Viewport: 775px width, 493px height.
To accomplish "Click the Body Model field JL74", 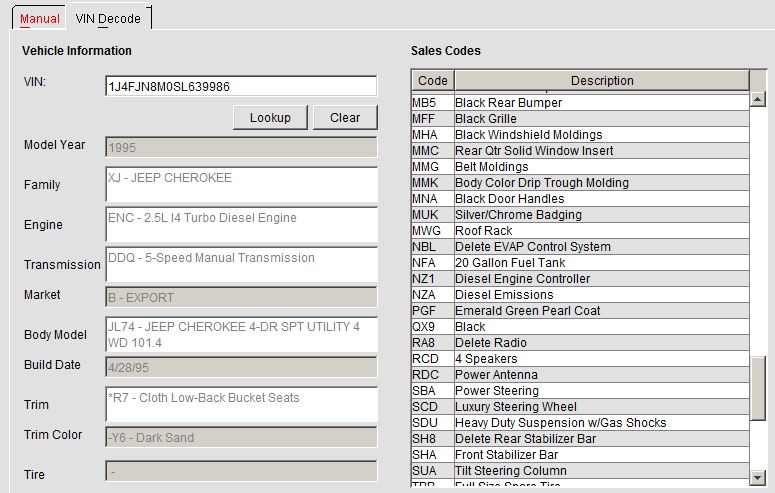I will click(x=241, y=334).
